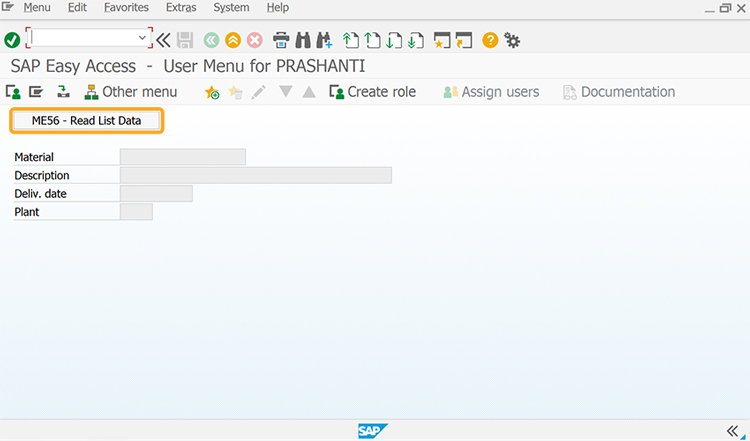Restore down the SAP window

(726, 8)
